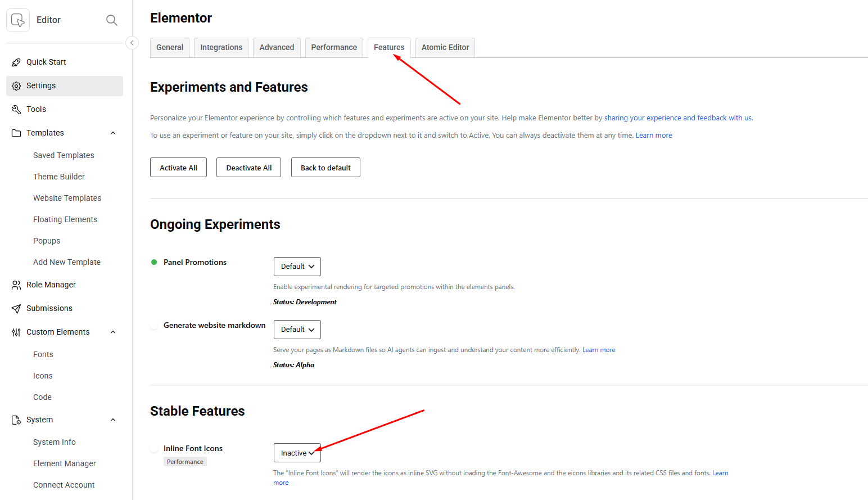Viewport: 868px width, 500px height.
Task: Click the Custom Elements sliders icon
Action: point(16,332)
